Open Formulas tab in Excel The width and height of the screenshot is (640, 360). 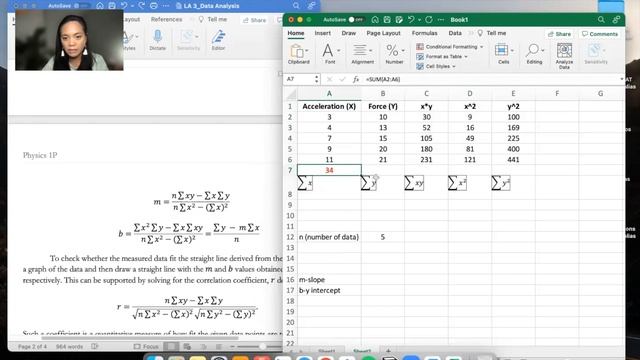[424, 33]
